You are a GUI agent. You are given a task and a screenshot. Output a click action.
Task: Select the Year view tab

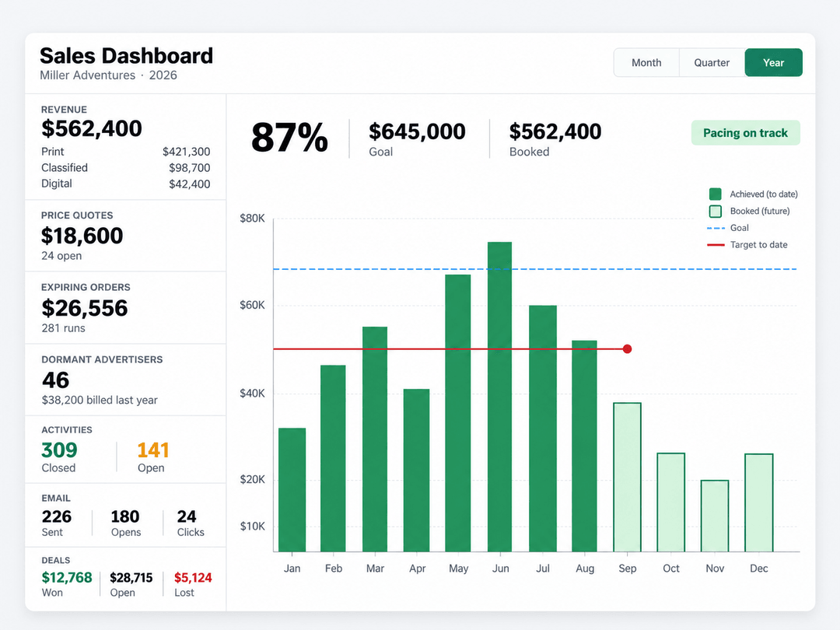[x=773, y=63]
